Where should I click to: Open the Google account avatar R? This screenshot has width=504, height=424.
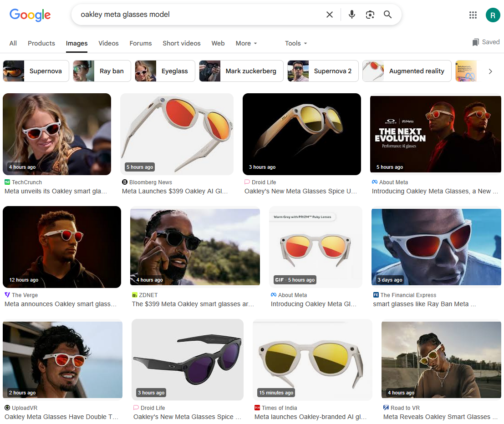[x=493, y=15]
